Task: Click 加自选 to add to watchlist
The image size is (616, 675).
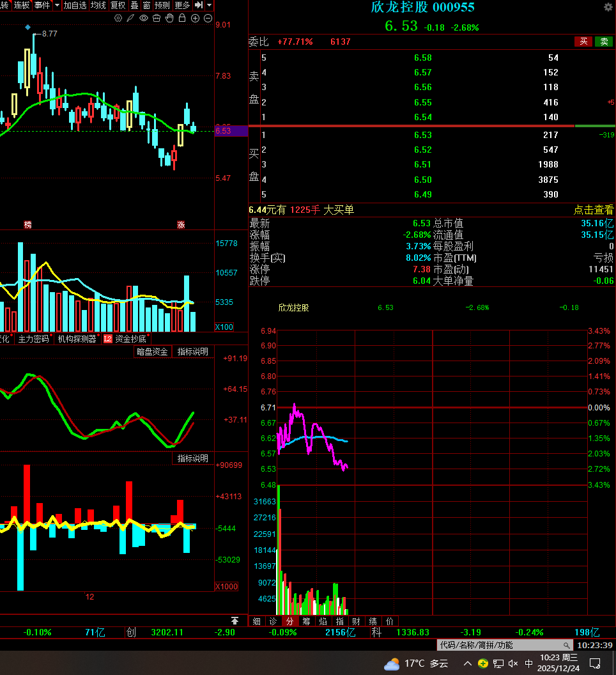Action: pos(75,5)
